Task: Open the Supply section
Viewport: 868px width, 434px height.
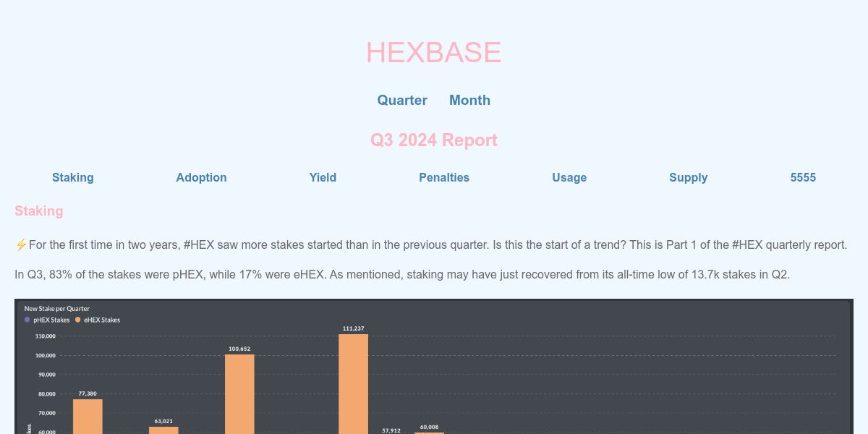Action: 688,178
